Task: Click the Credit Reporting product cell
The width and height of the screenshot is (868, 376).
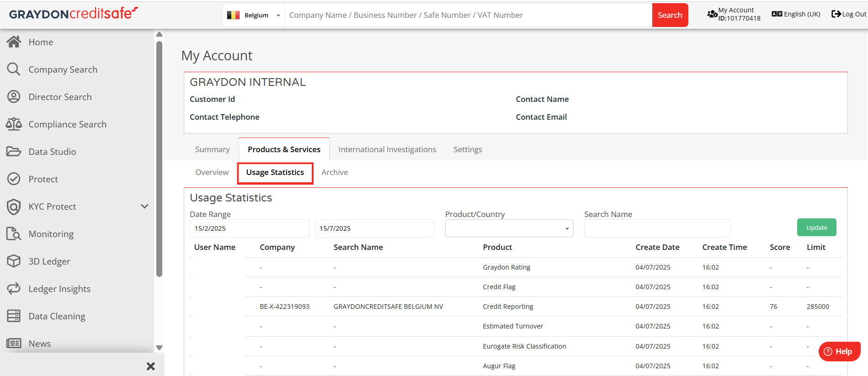Action: click(508, 307)
